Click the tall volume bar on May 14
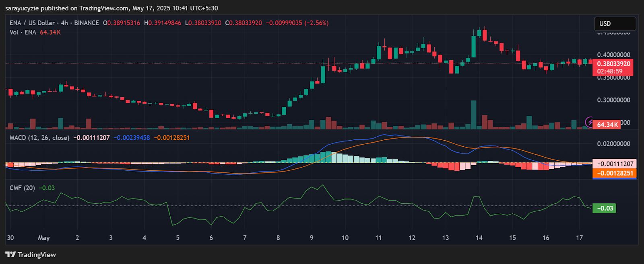 [473, 115]
